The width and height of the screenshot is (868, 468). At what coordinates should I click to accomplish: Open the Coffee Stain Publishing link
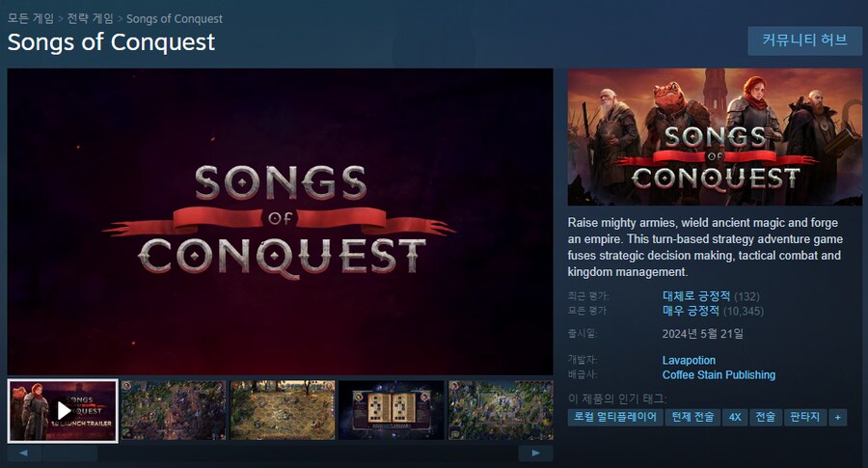tap(719, 375)
